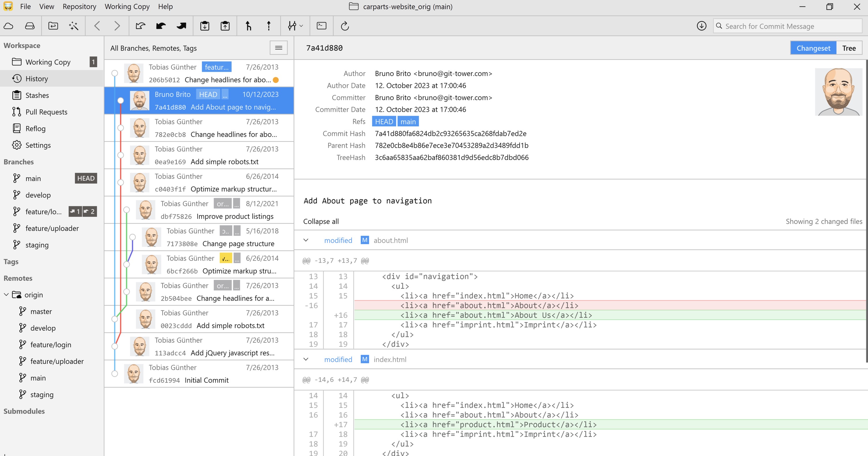Click the push commits icon
The image size is (868, 456).
click(x=269, y=25)
